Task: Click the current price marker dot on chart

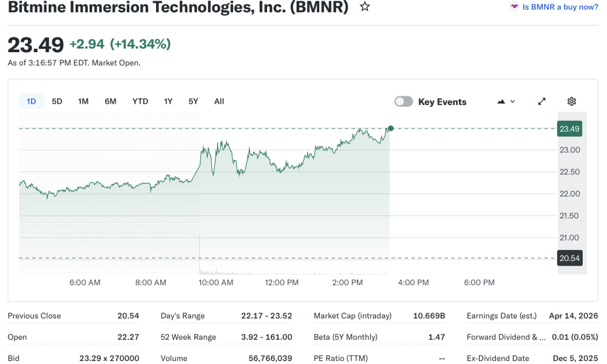Action: click(x=390, y=128)
